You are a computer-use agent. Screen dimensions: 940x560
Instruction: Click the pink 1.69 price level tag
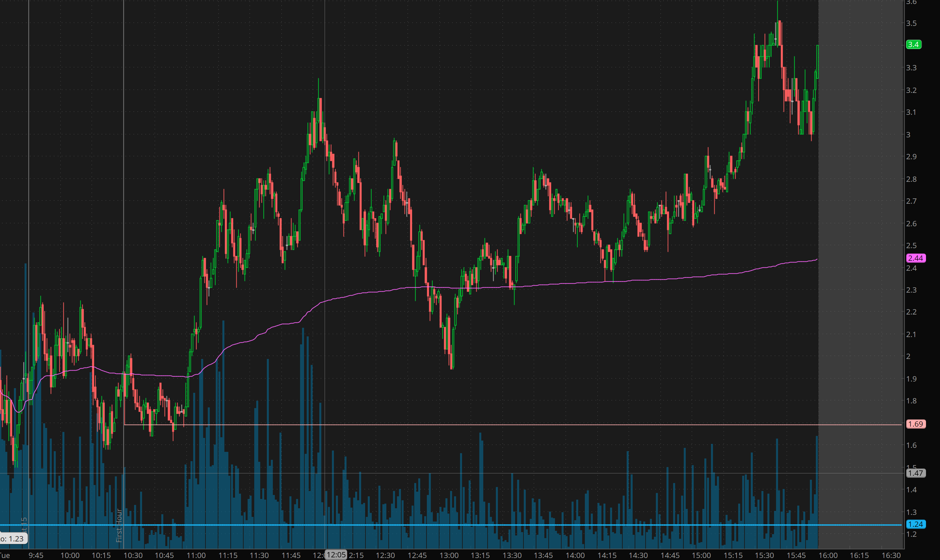coord(915,424)
